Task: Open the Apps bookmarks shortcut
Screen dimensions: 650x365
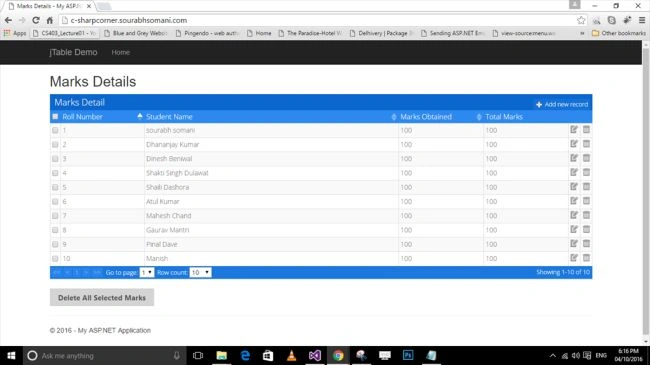Action: point(15,33)
